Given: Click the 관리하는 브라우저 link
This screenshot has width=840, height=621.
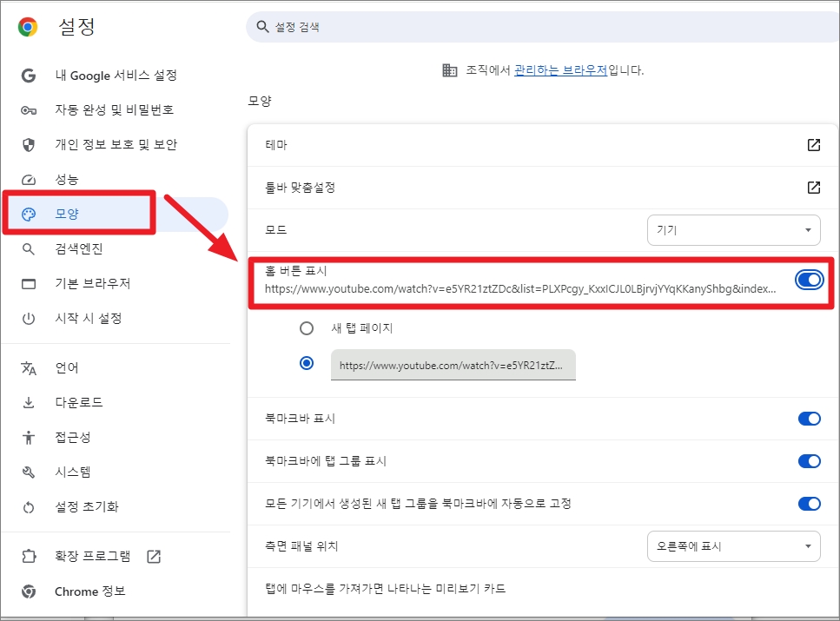Looking at the screenshot, I should [560, 70].
